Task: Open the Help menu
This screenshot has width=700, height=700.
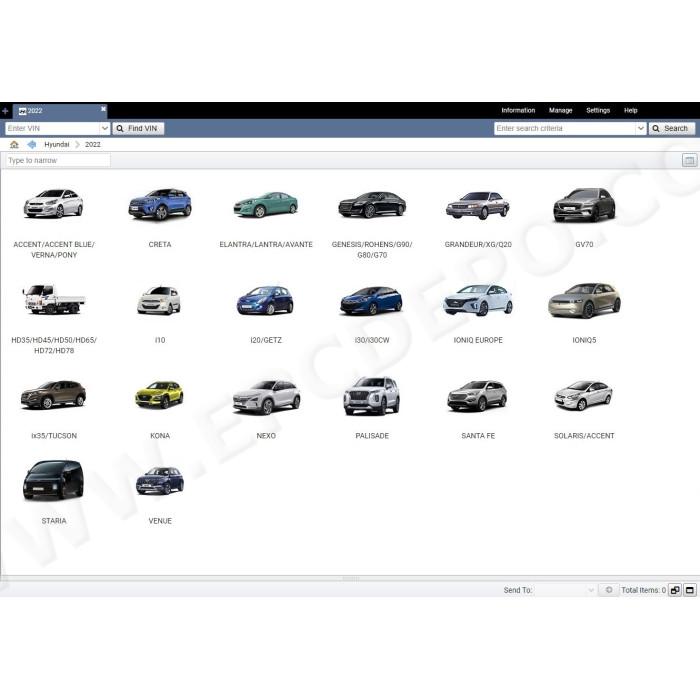Action: [x=630, y=110]
